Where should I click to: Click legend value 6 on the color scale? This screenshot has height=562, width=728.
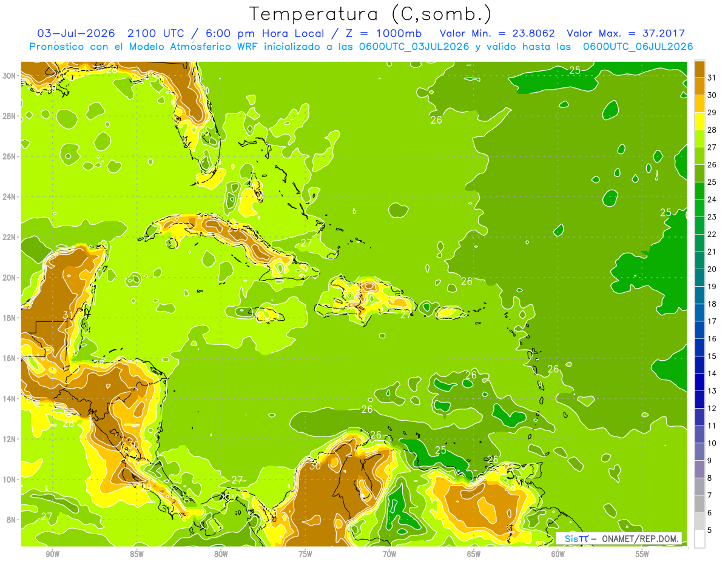(x=709, y=513)
